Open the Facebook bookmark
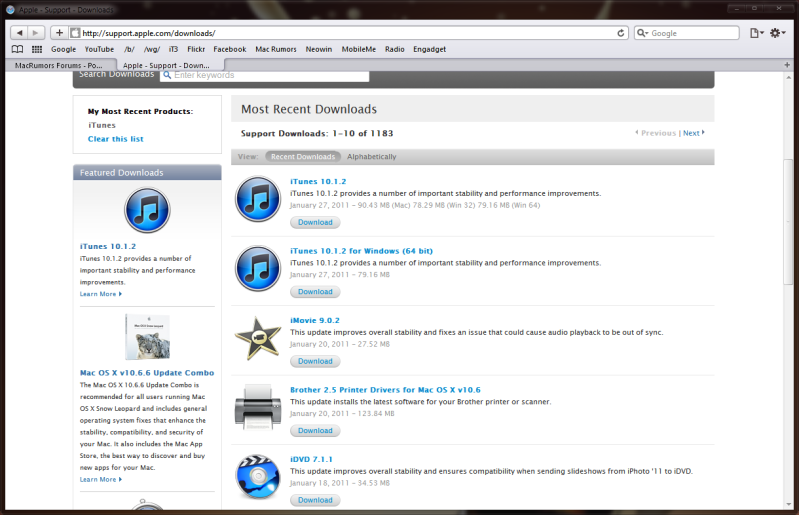The height and width of the screenshot is (515, 799). 230,49
